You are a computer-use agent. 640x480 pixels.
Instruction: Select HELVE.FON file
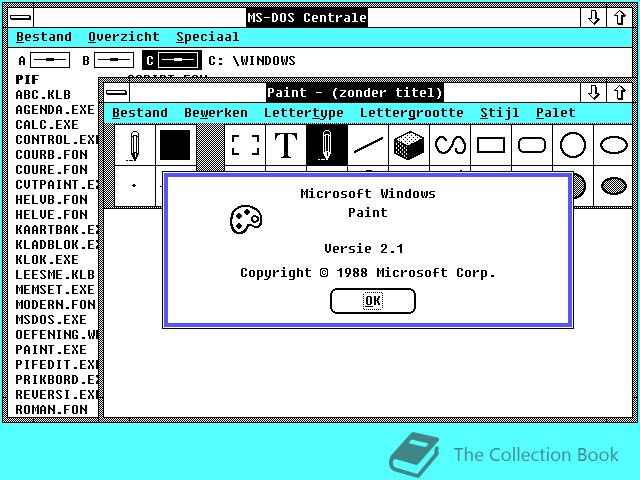(51, 215)
